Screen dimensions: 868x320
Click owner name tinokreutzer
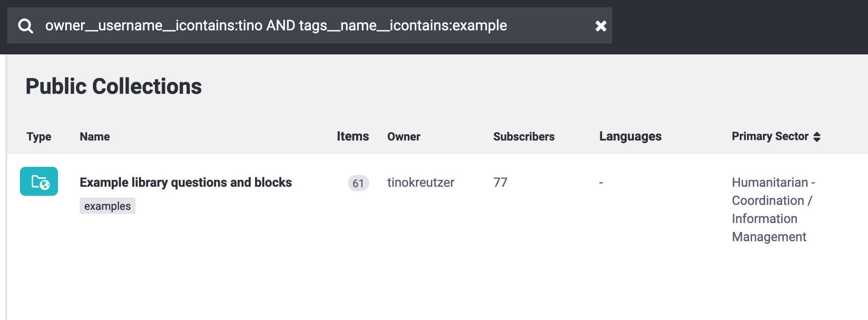click(x=420, y=182)
